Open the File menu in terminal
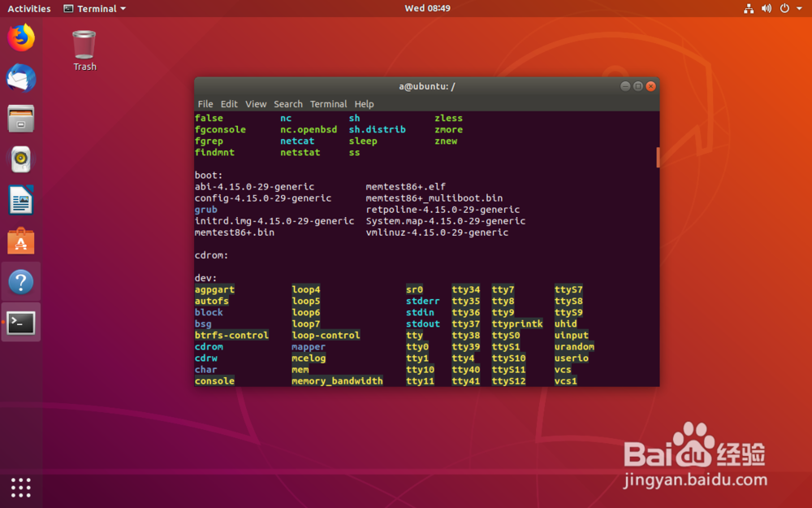 tap(205, 104)
